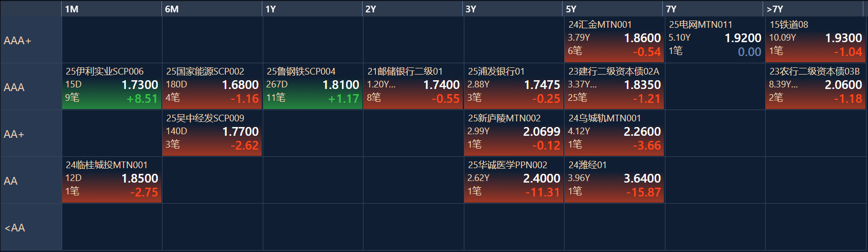868x252 pixels.
Task: Select the 25国家能源SCP002 cell
Action: [x=212, y=86]
